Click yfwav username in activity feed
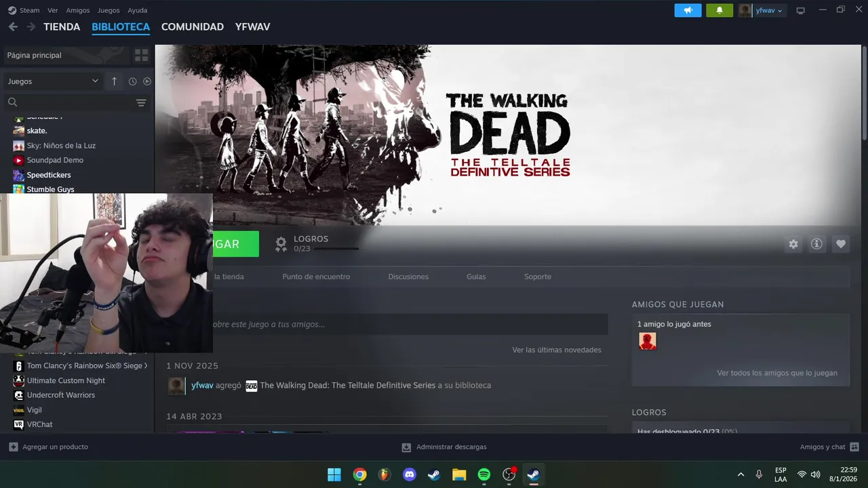This screenshot has height=488, width=868. coord(202,385)
